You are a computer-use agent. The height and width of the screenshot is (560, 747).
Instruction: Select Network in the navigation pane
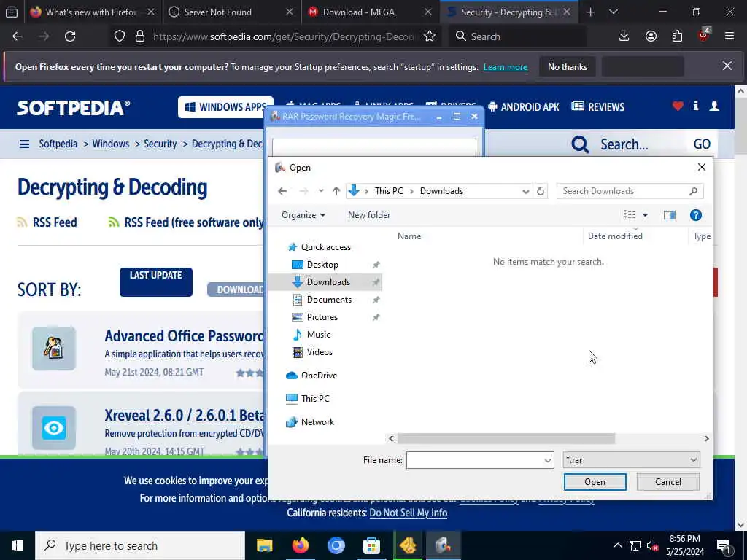pos(317,422)
